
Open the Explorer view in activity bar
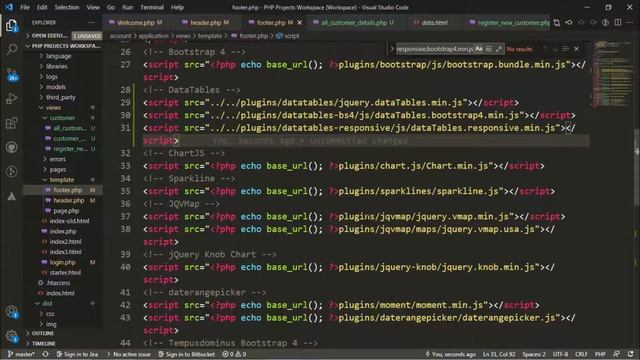[x=11, y=25]
